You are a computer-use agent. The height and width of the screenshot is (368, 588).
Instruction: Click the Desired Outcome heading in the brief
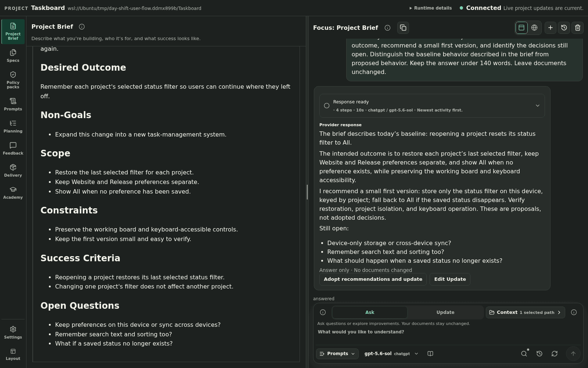click(83, 68)
